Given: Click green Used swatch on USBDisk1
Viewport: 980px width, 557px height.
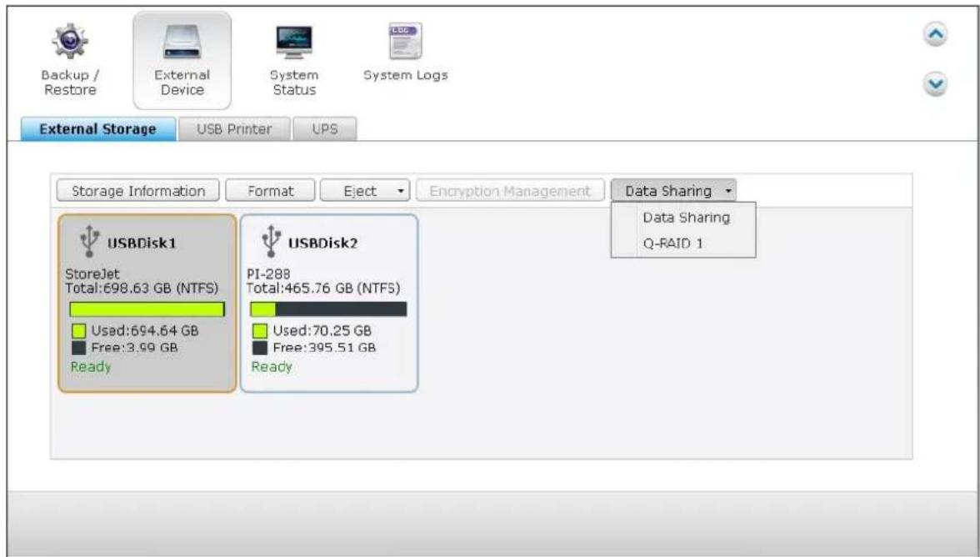Looking at the screenshot, I should pyautogui.click(x=78, y=331).
